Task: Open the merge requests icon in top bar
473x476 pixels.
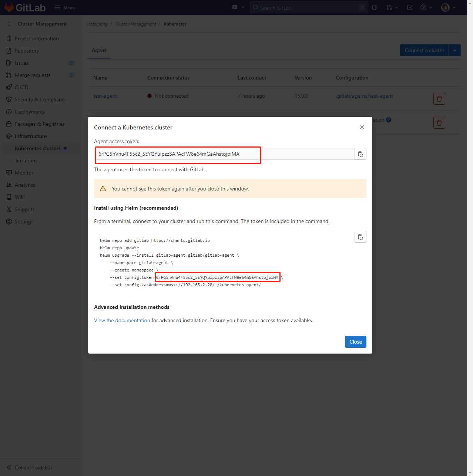Action: [x=389, y=7]
